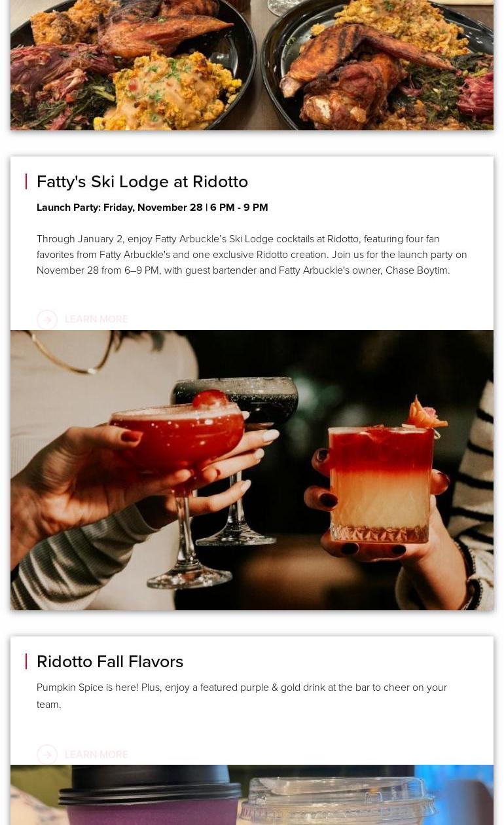504x825 pixels.
Task: Click red accent bar beside Fatty's Ski Lodge title
Action: coord(26,181)
